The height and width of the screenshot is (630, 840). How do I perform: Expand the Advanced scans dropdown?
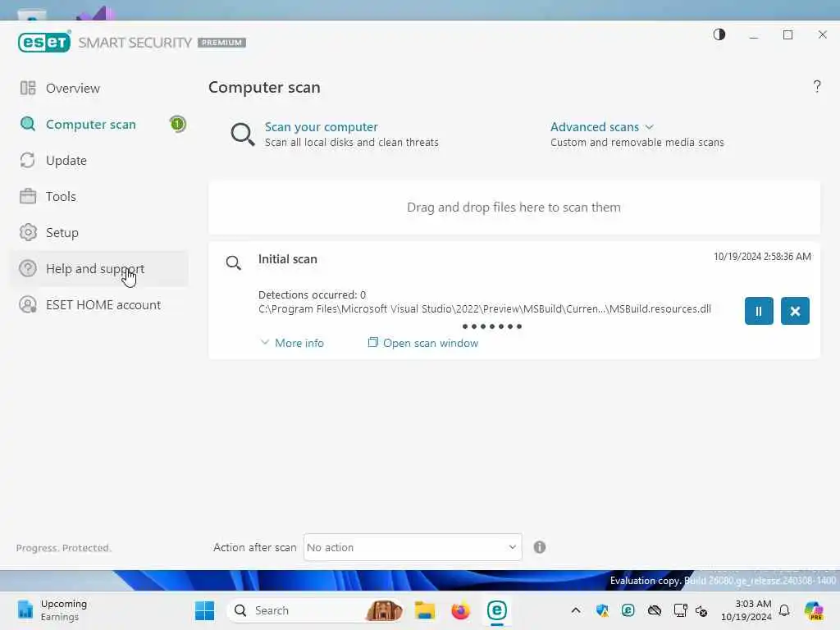coord(601,127)
